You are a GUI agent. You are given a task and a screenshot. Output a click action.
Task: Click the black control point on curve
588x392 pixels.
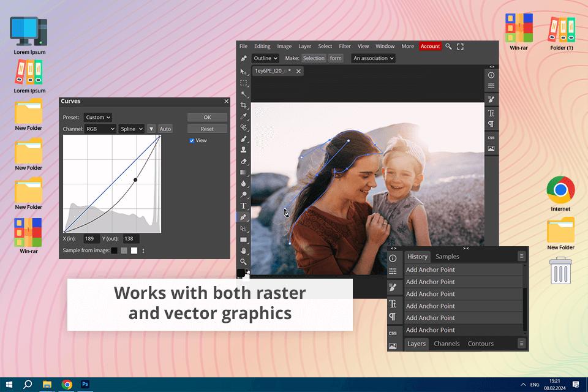click(135, 180)
